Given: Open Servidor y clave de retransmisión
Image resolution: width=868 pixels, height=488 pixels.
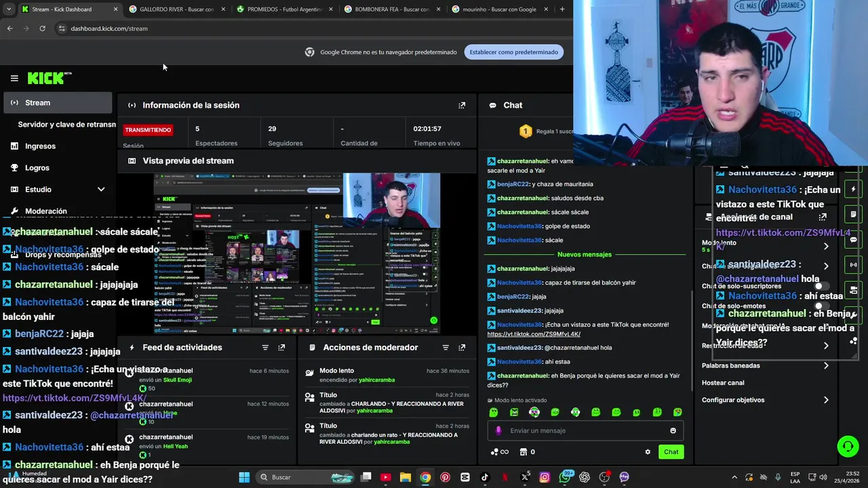Looking at the screenshot, I should [x=66, y=125].
